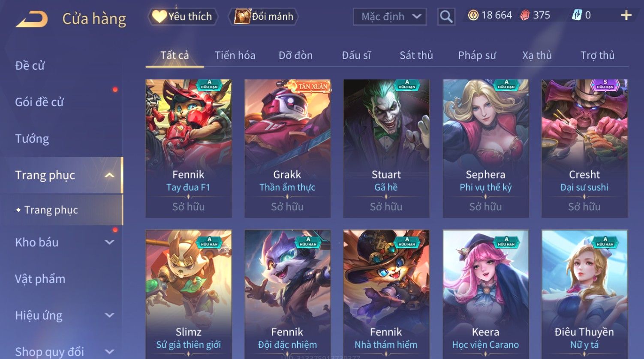Click the golden back arrow icon

(x=32, y=19)
